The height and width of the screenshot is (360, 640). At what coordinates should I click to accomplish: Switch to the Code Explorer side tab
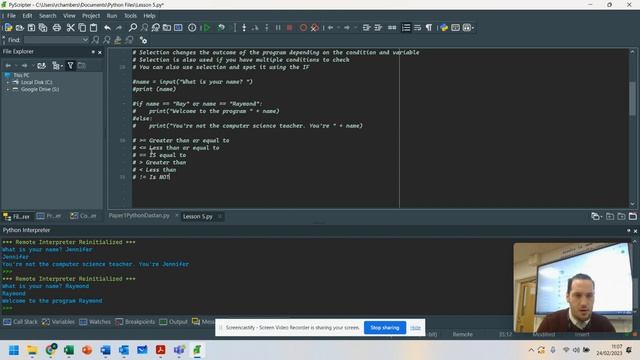(83, 216)
